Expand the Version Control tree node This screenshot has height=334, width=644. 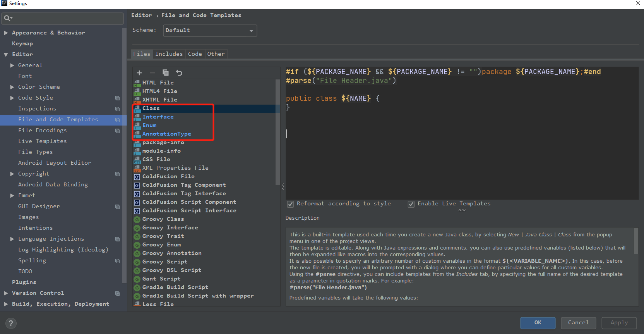point(6,293)
